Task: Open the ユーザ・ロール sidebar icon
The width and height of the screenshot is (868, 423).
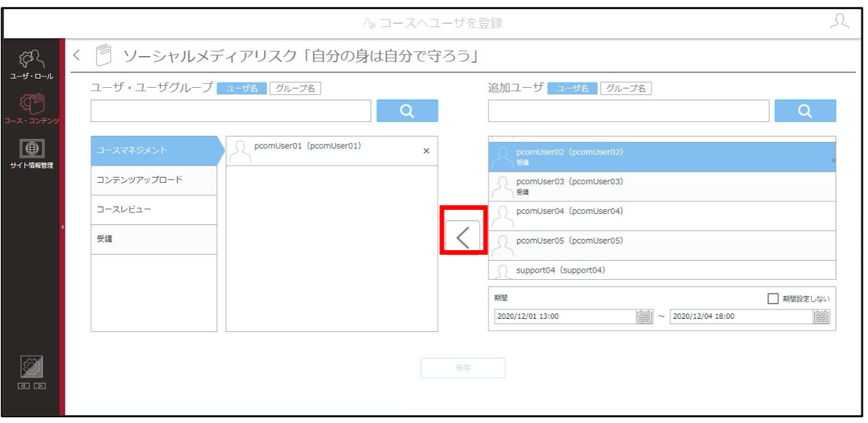Action: click(x=31, y=66)
